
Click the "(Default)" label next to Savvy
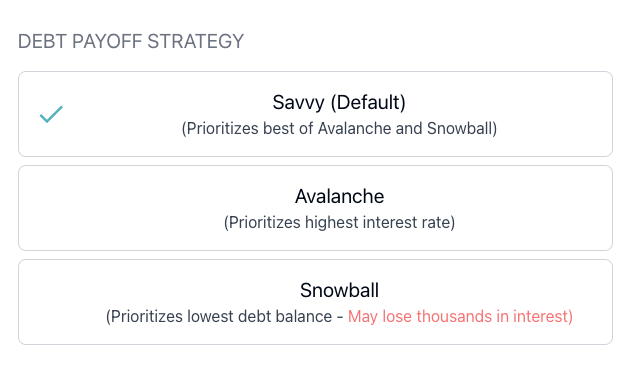(368, 102)
